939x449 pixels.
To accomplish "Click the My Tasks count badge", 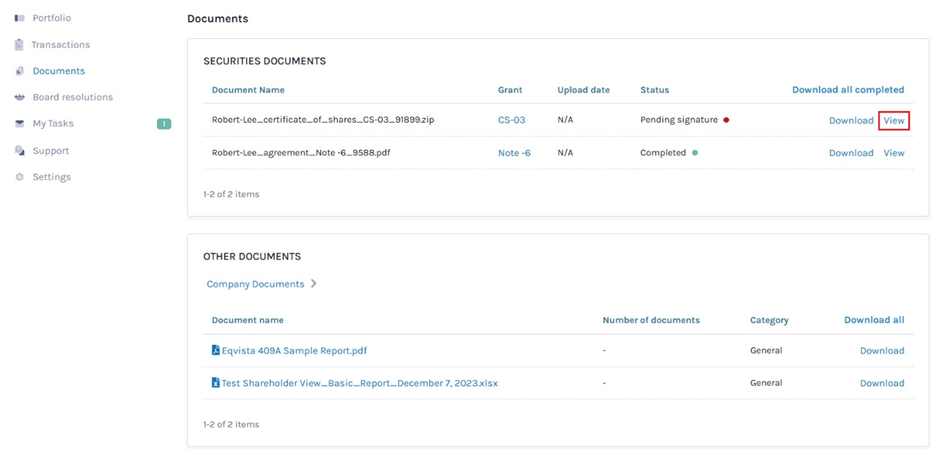I will (163, 124).
